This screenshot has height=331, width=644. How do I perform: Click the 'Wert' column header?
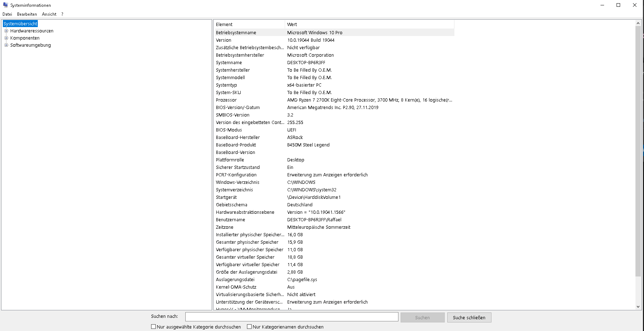[x=370, y=24]
